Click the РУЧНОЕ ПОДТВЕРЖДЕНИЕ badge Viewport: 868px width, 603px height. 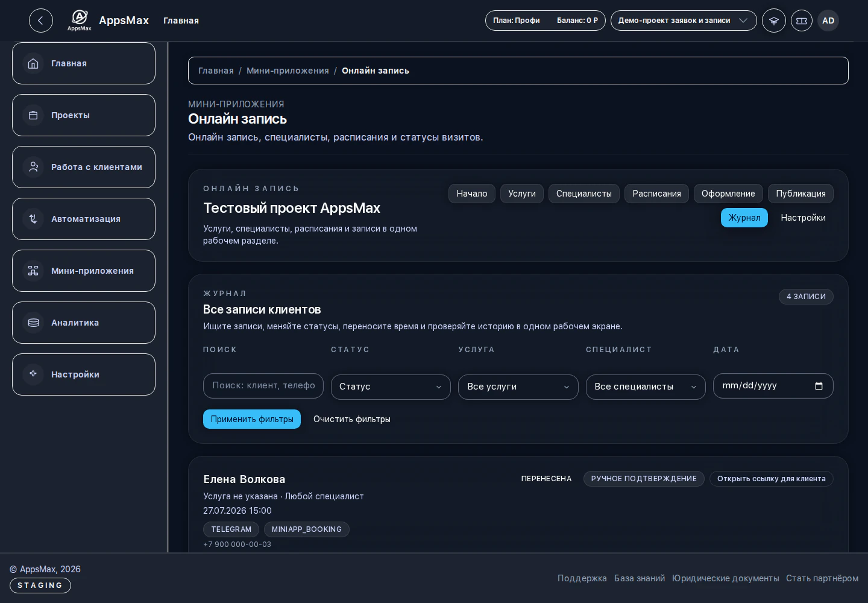point(644,479)
